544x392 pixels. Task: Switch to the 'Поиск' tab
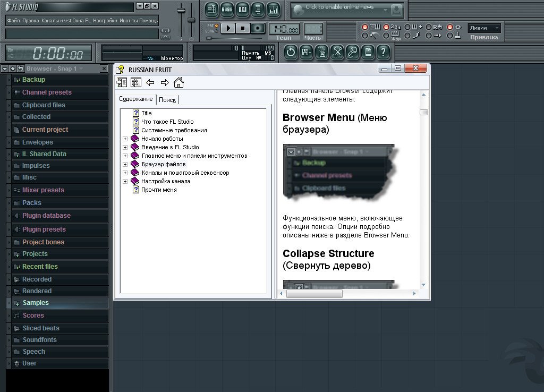[167, 100]
